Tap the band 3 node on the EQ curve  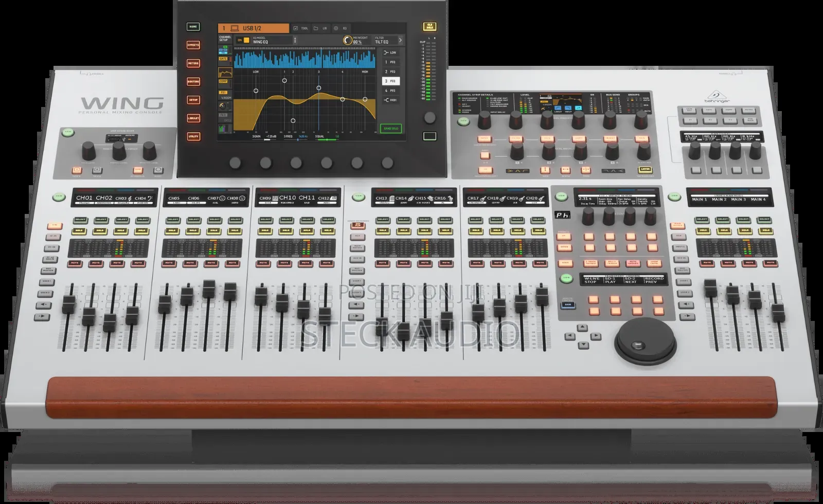(x=319, y=88)
